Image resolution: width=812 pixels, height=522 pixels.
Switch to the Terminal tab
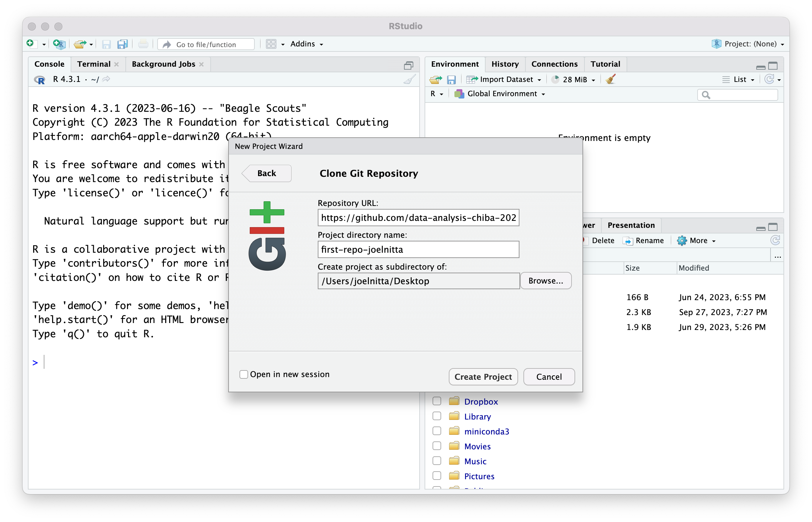pos(94,64)
